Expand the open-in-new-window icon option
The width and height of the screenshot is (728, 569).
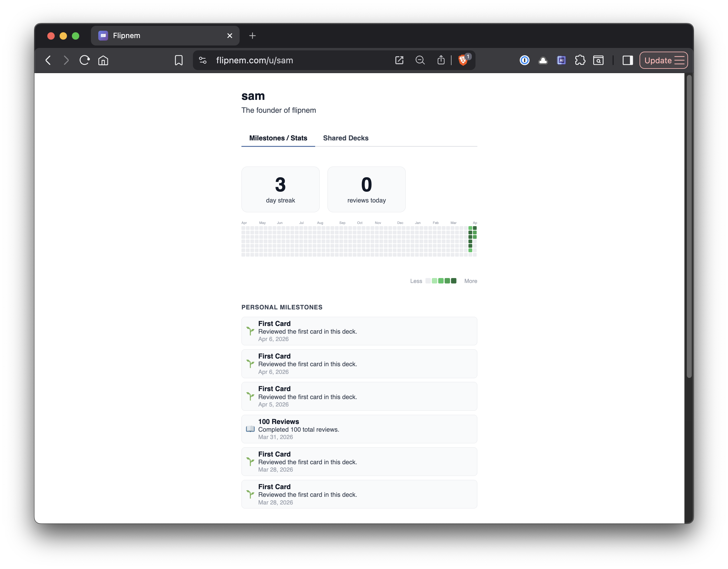[x=399, y=60]
